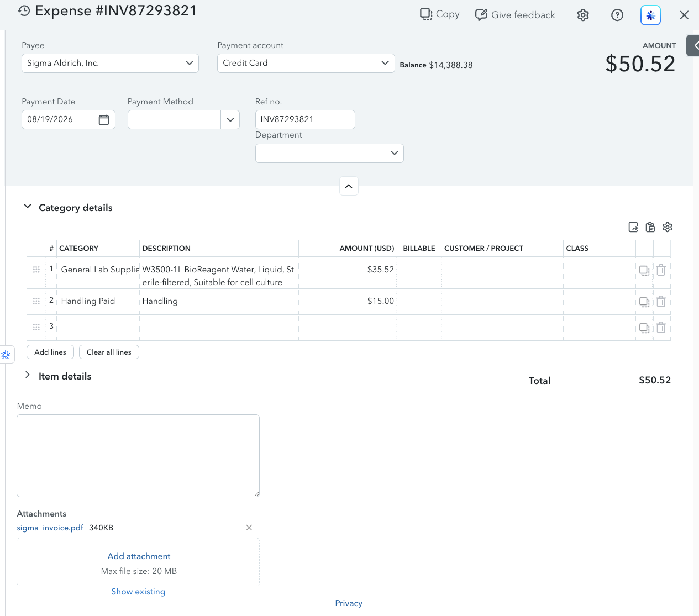
Task: Collapse the Category details section
Action: tap(28, 207)
